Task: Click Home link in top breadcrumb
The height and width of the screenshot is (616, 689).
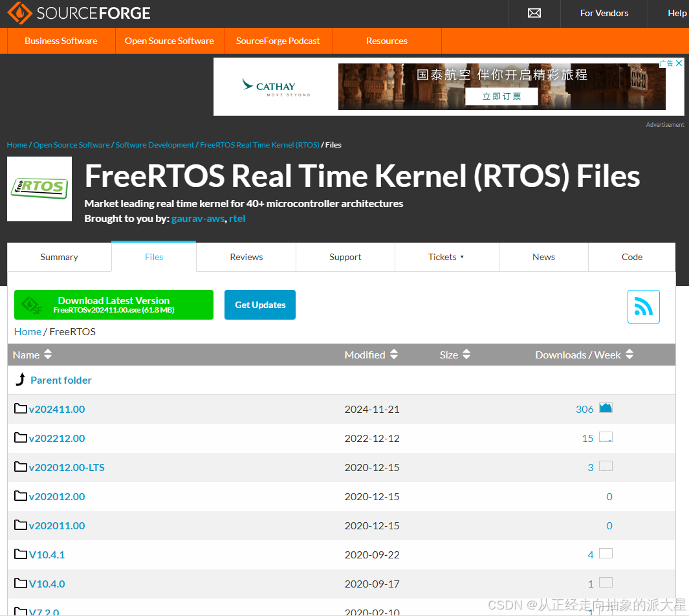Action: click(x=17, y=145)
